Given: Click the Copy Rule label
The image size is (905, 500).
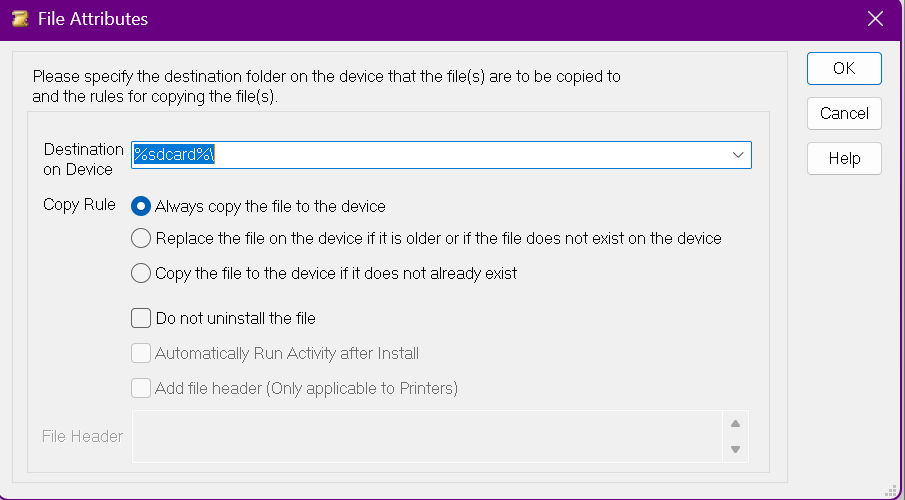Looking at the screenshot, I should click(x=79, y=205).
